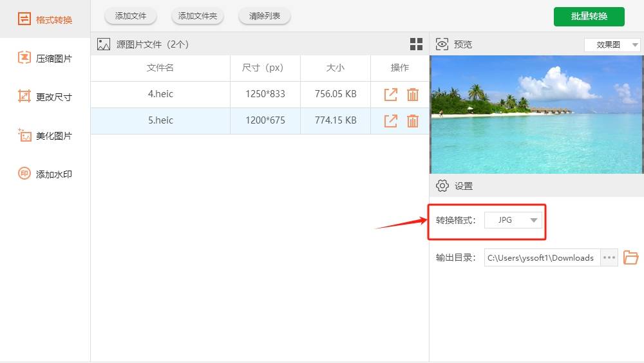Clear the list with 清除列表
This screenshot has height=363, width=644.
click(265, 16)
